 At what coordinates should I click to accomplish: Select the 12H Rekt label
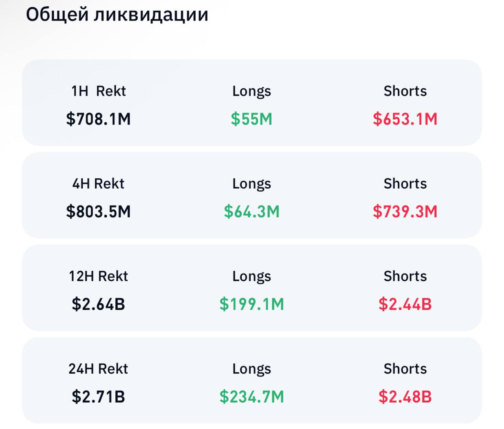coord(98,276)
